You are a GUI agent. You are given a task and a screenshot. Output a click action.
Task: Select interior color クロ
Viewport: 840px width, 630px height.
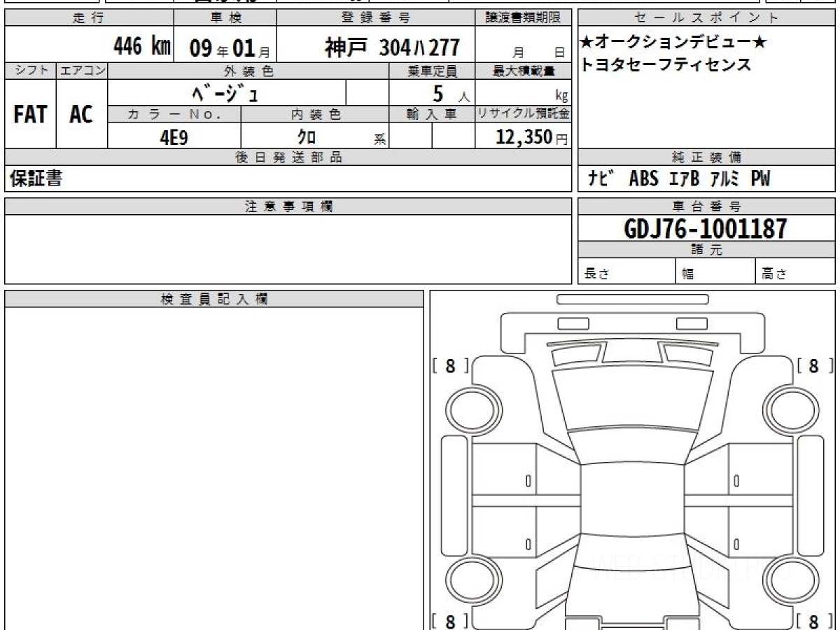[x=307, y=137]
